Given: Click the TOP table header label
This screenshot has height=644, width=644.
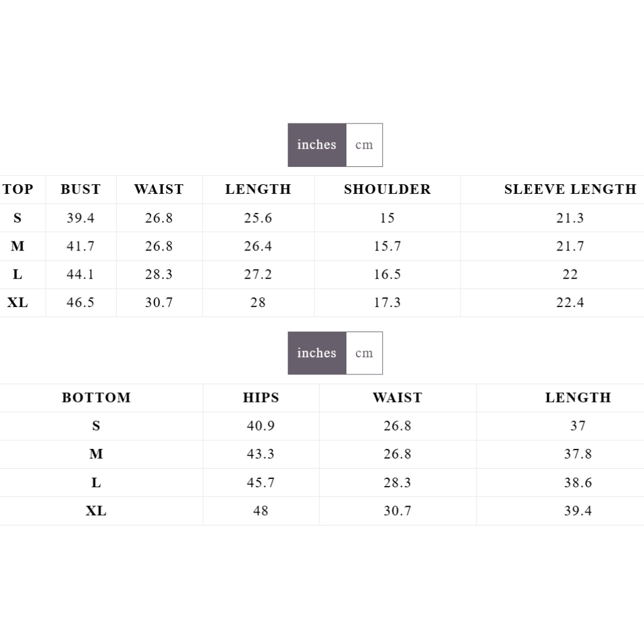Looking at the screenshot, I should 18,190.
